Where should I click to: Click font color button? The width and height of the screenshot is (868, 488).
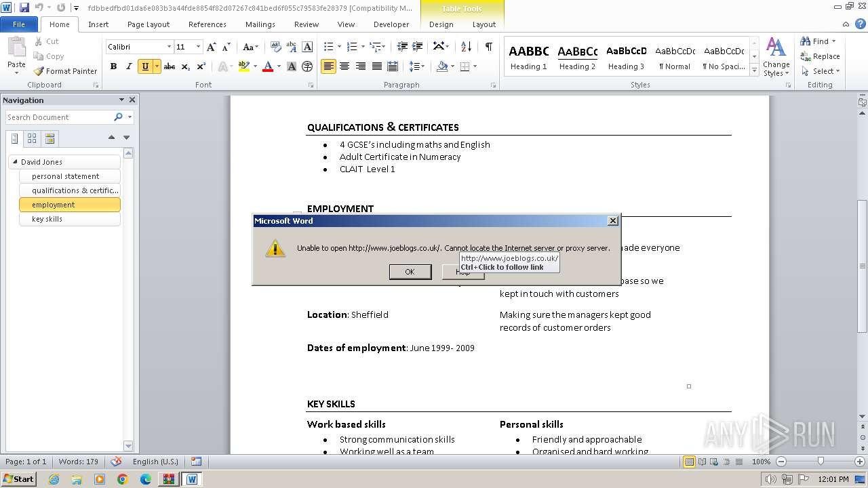point(268,66)
